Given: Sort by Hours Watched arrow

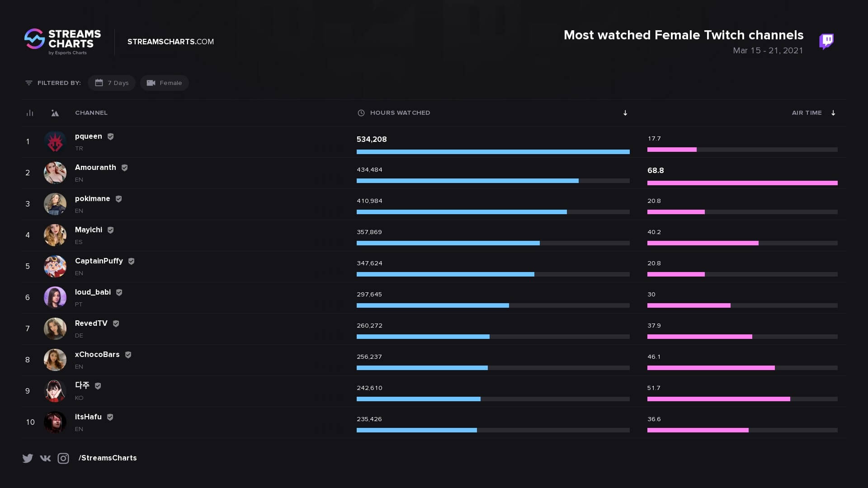Looking at the screenshot, I should pyautogui.click(x=625, y=113).
